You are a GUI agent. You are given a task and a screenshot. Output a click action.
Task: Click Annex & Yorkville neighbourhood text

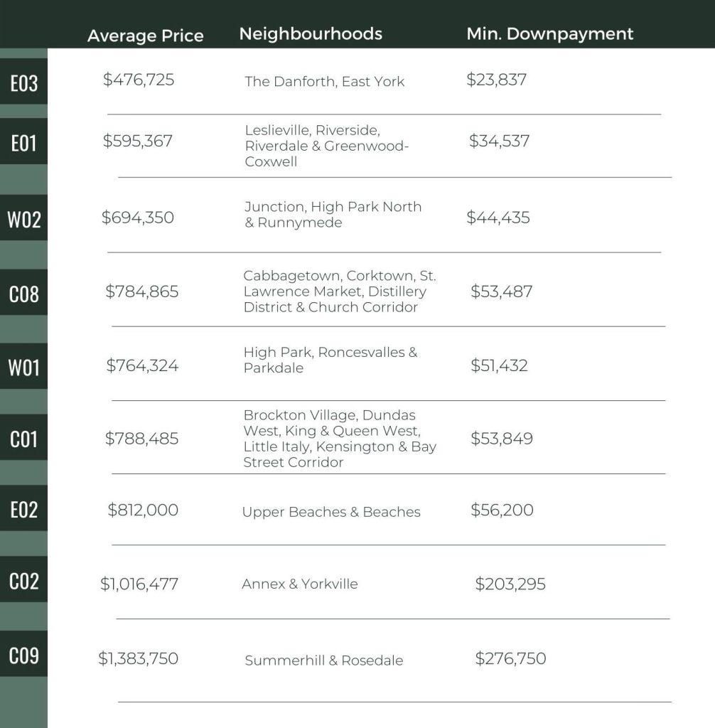300,584
